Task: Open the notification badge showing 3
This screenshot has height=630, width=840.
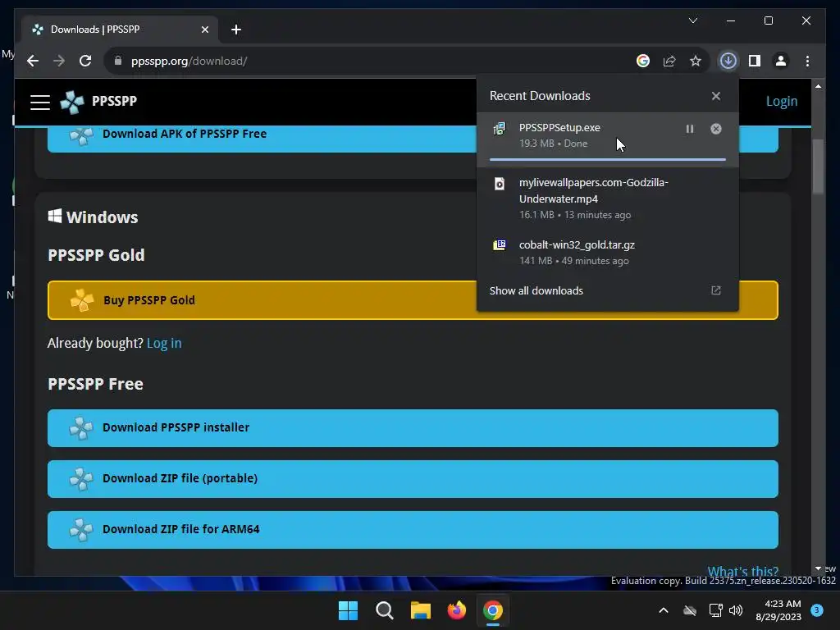Action: coord(817,610)
